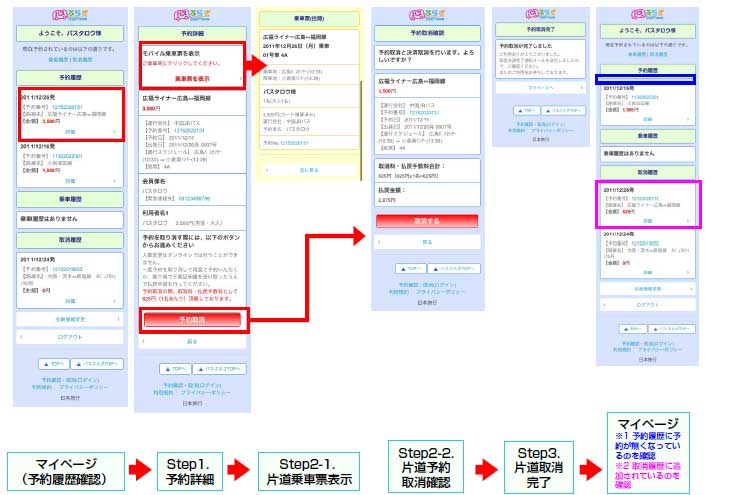The width and height of the screenshot is (750, 495).
Task: Tap 戻る below the 取消する button
Action: tap(425, 242)
